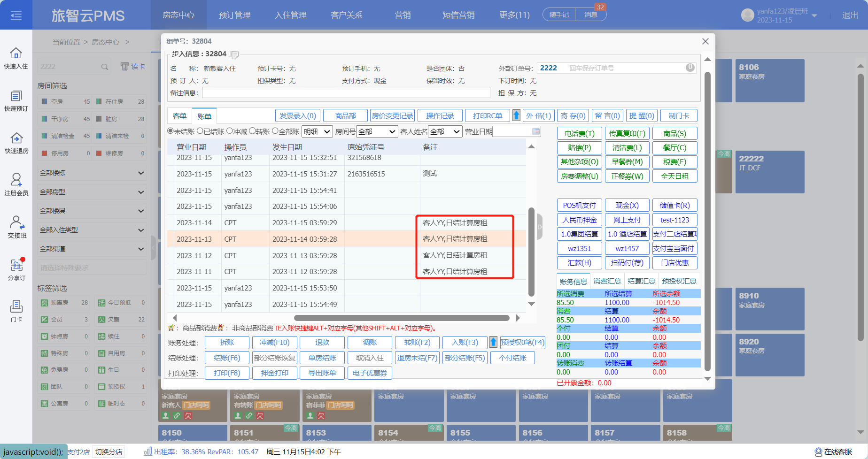
Task: Click the 会员 tag filter icon
Action: tap(44, 320)
